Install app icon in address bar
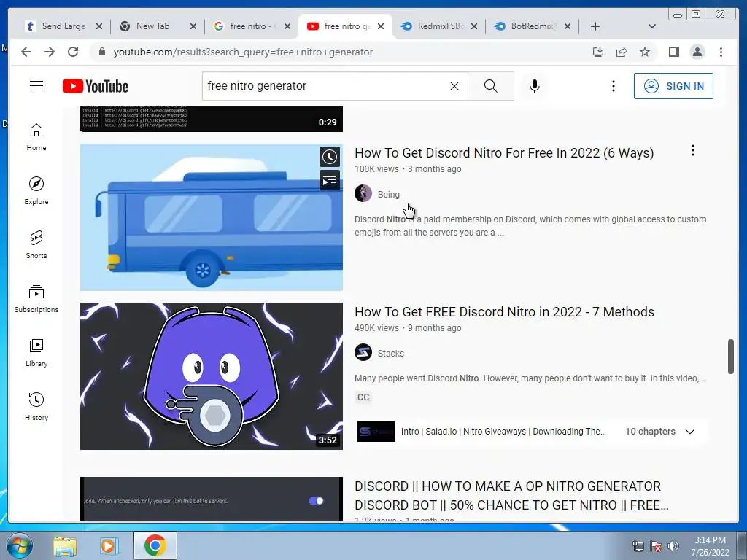 [598, 52]
